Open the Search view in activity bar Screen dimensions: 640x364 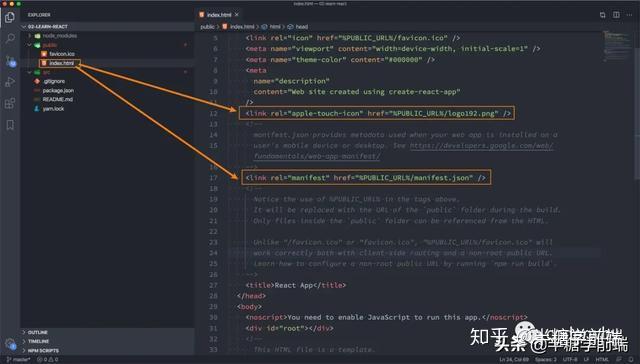[x=10, y=39]
